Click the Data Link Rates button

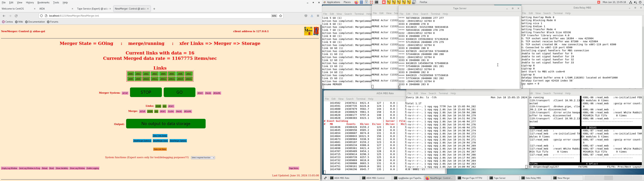point(160,149)
